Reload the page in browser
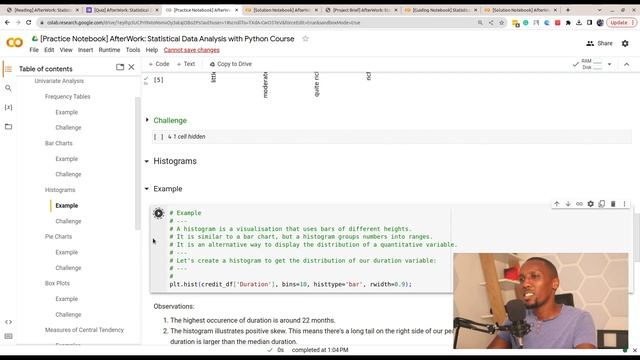640x360 pixels. point(29,22)
